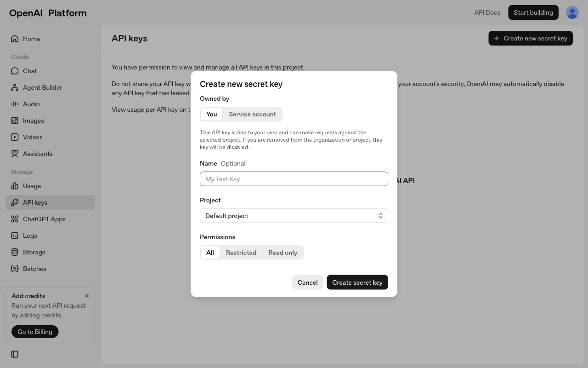588x368 pixels.
Task: View the Batches page
Action: coord(34,269)
